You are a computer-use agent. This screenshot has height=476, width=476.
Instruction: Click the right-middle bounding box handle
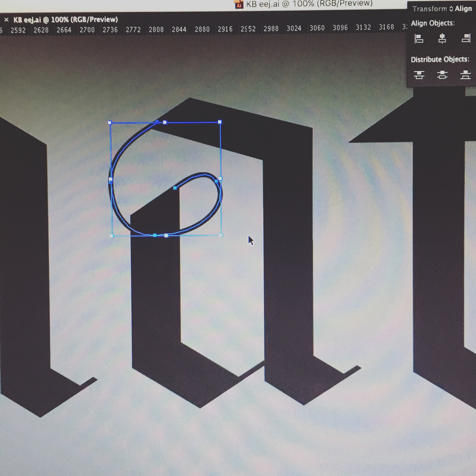(x=221, y=178)
